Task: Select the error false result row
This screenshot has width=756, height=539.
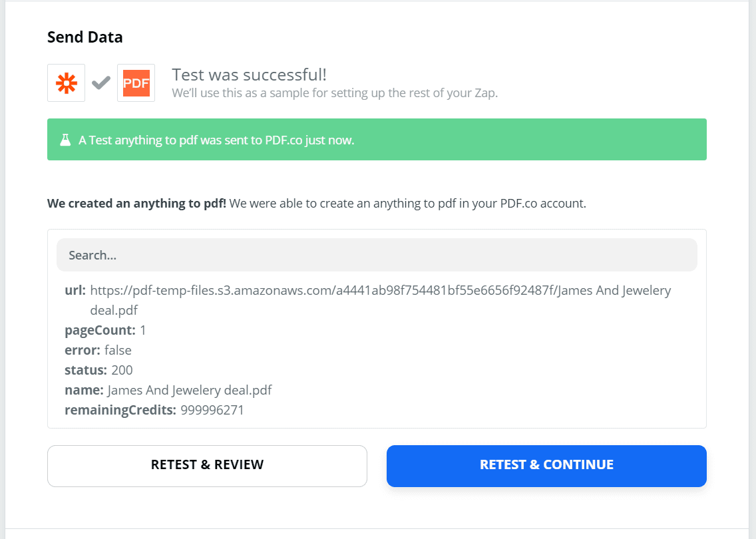Action: 98,350
